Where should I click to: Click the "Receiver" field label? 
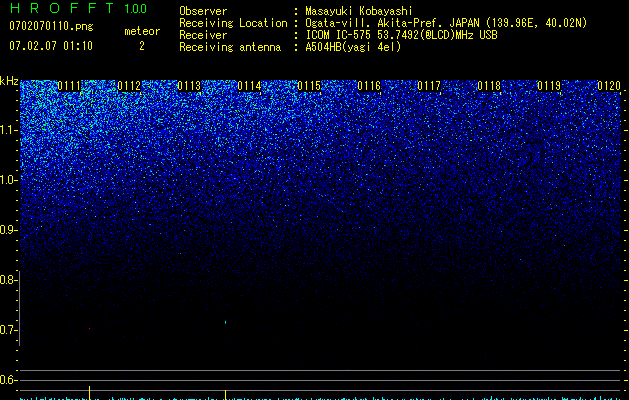pos(203,35)
